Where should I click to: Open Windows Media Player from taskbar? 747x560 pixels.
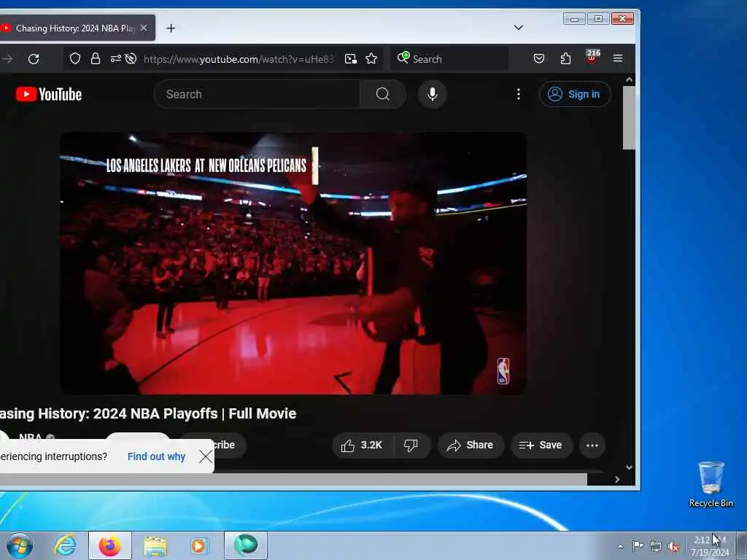pyautogui.click(x=198, y=545)
